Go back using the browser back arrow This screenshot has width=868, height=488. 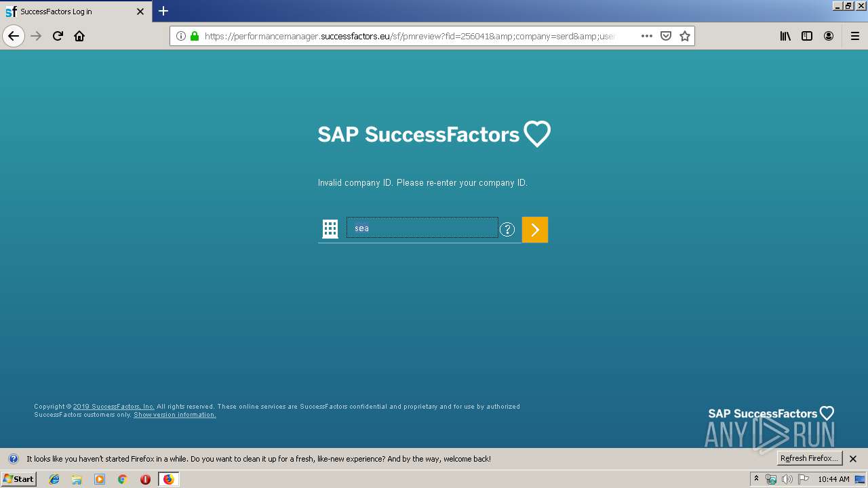point(14,36)
